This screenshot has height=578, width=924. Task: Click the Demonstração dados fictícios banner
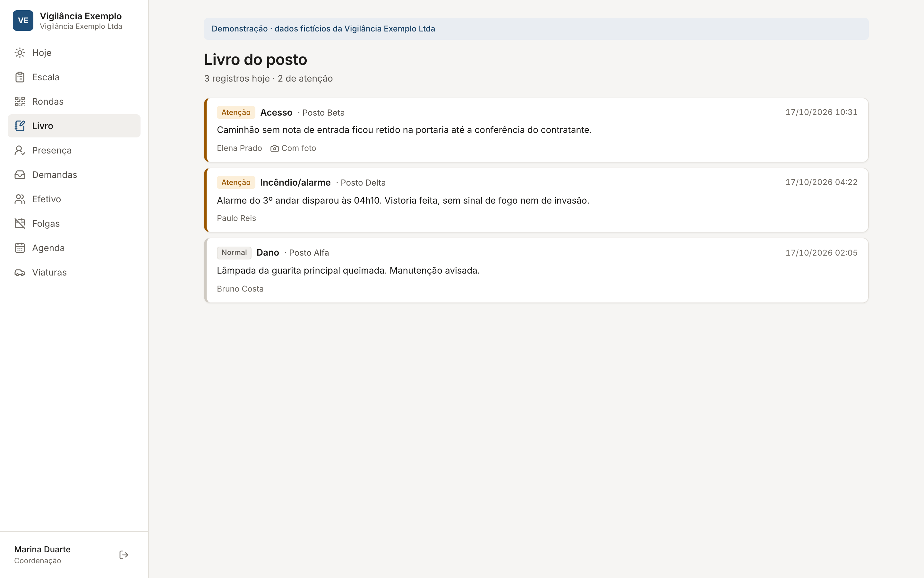pyautogui.click(x=536, y=29)
